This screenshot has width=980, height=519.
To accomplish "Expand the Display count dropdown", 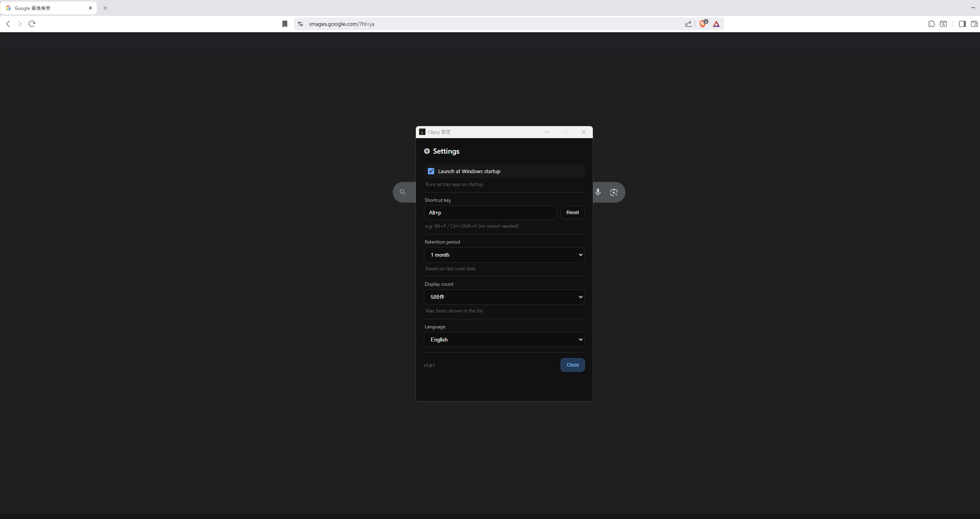I will [x=504, y=297].
